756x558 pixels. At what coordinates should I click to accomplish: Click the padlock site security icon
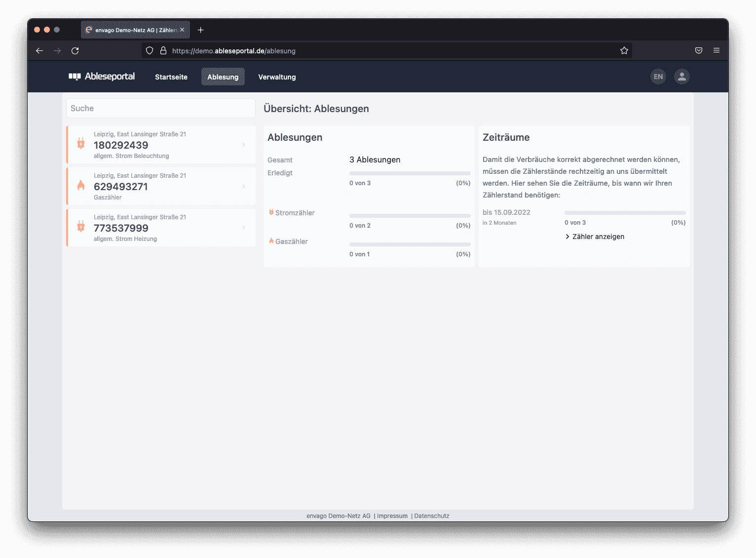(x=163, y=50)
